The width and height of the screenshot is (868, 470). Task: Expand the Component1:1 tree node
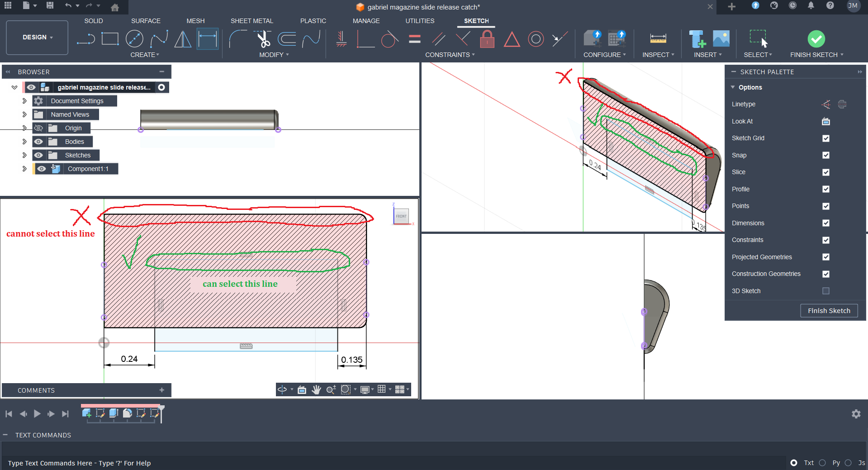click(x=24, y=169)
